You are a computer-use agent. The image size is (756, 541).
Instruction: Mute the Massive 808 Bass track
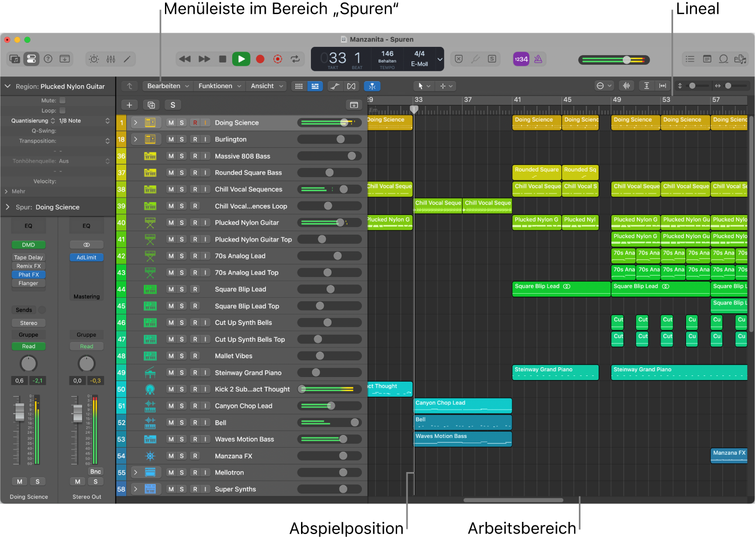coord(171,156)
